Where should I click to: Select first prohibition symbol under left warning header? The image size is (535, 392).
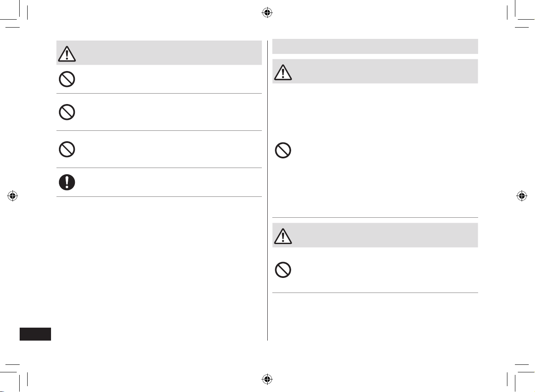67,79
